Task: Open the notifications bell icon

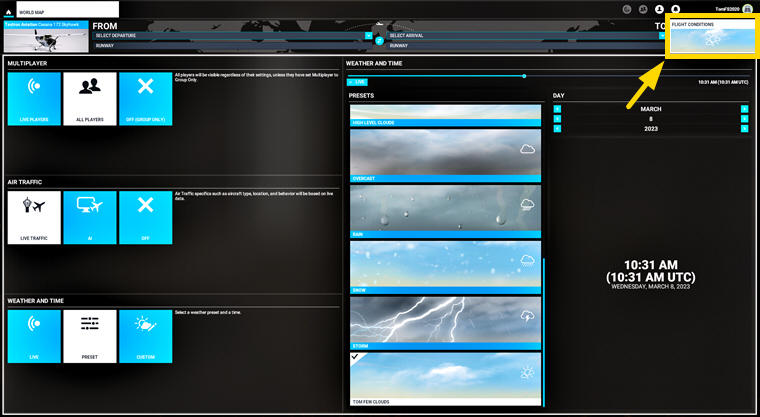Action: point(676,9)
